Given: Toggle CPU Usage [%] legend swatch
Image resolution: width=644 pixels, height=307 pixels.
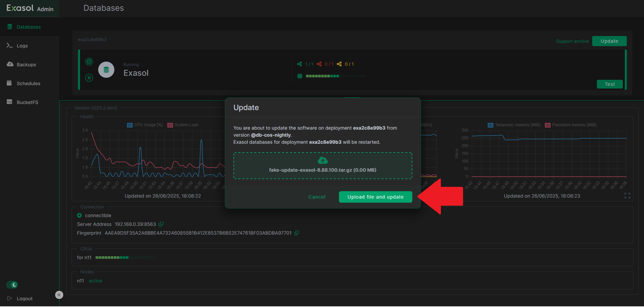Looking at the screenshot, I should coord(130,125).
